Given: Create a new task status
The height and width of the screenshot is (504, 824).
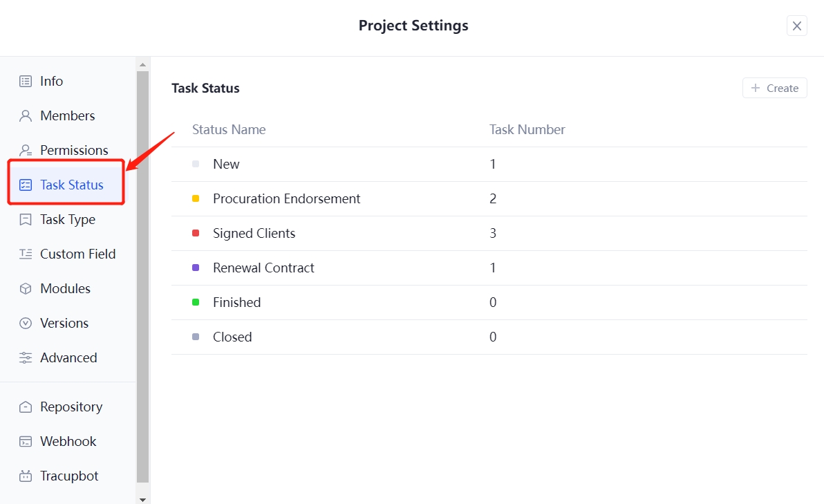Looking at the screenshot, I should coord(774,88).
